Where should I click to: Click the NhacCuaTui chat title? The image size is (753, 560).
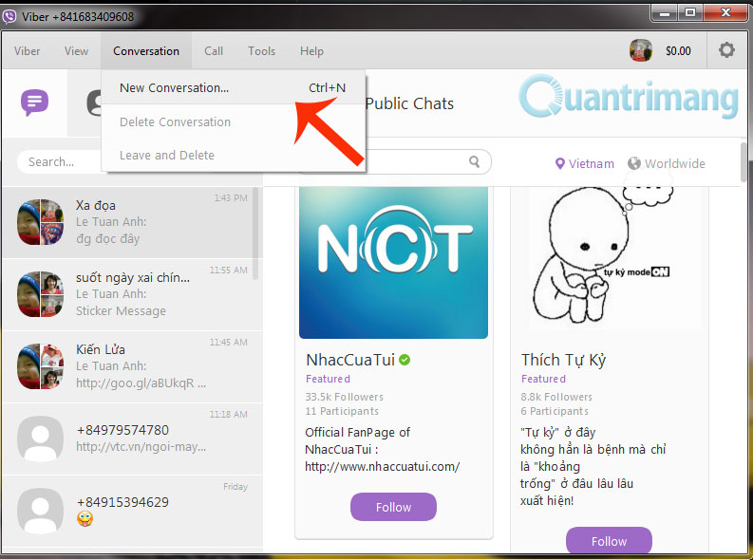[350, 360]
